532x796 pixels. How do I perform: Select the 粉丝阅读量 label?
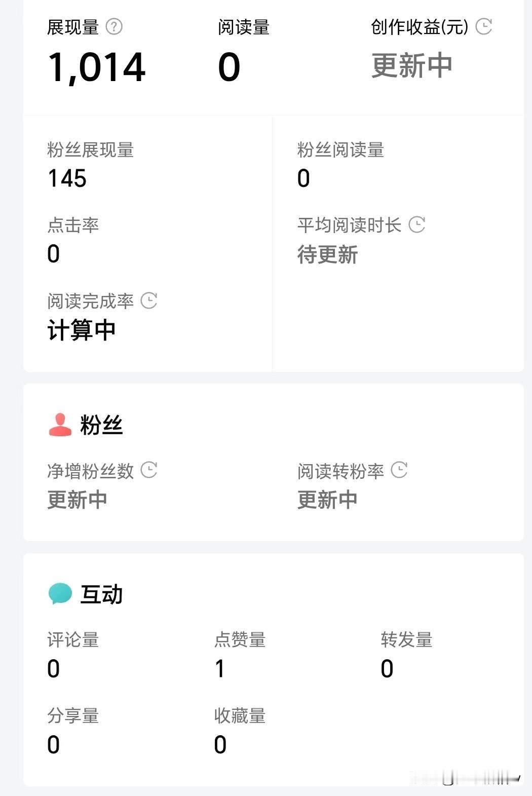340,150
